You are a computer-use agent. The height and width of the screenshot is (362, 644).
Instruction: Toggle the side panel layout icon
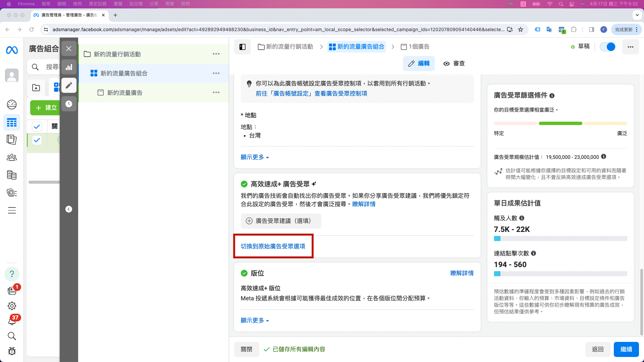pyautogui.click(x=243, y=47)
